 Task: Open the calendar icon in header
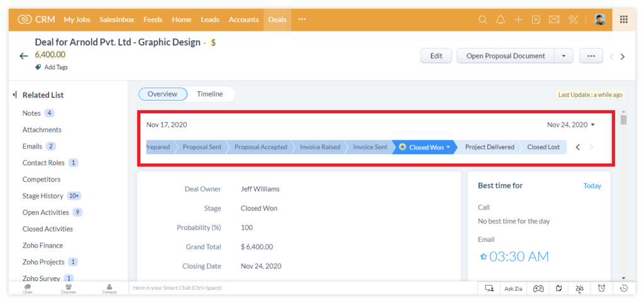click(x=536, y=20)
